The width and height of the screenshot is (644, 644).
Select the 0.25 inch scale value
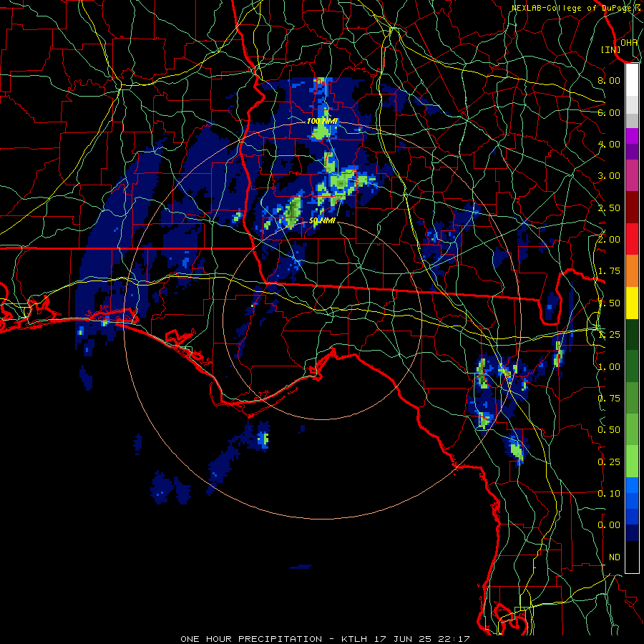609,462
